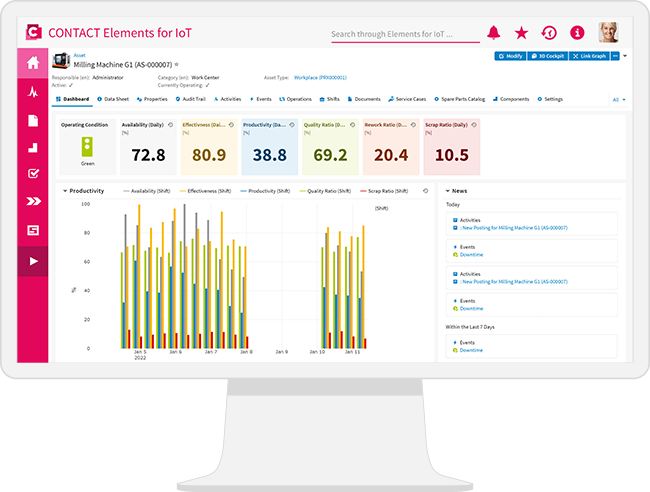This screenshot has height=492, width=650.
Task: Open the double-arrow icon in sidebar
Action: coord(33,201)
